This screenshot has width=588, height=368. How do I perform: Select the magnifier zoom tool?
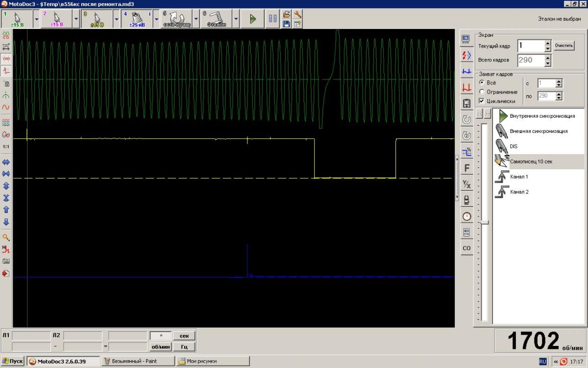tap(6, 237)
